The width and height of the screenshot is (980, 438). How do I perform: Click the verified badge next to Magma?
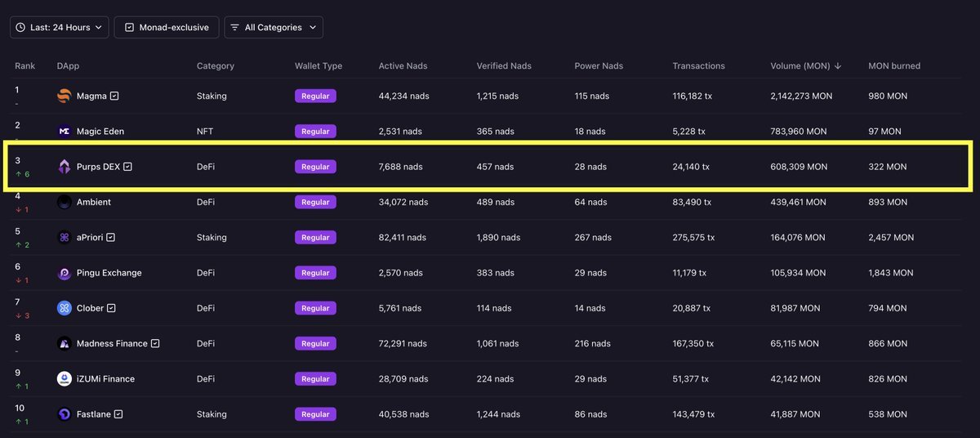(114, 96)
